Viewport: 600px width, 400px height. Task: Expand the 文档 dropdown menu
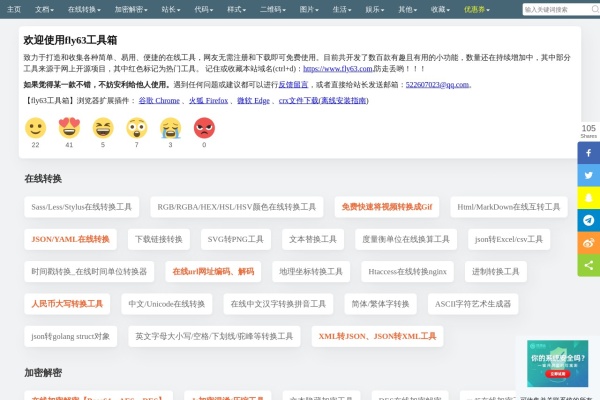pos(45,9)
